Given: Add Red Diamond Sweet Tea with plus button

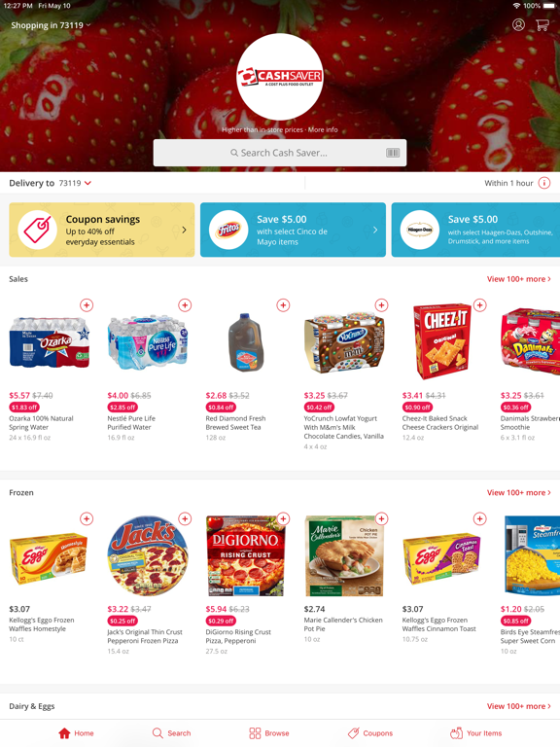Looking at the screenshot, I should pos(283,304).
